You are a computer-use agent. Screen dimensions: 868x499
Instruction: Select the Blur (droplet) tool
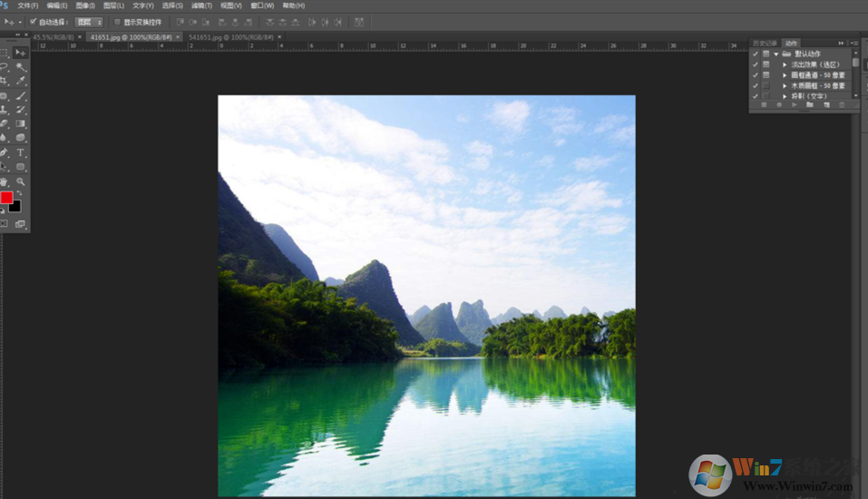(x=4, y=137)
